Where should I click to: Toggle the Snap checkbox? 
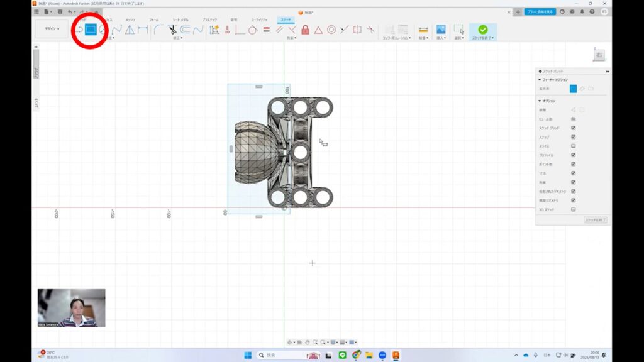[x=574, y=137]
